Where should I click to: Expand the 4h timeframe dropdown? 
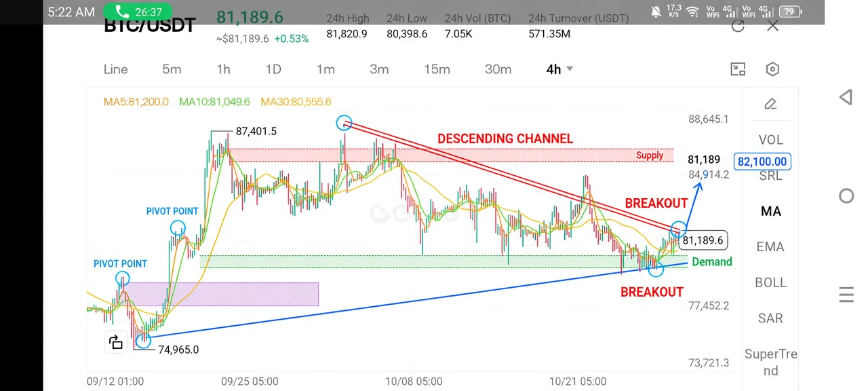coord(560,69)
